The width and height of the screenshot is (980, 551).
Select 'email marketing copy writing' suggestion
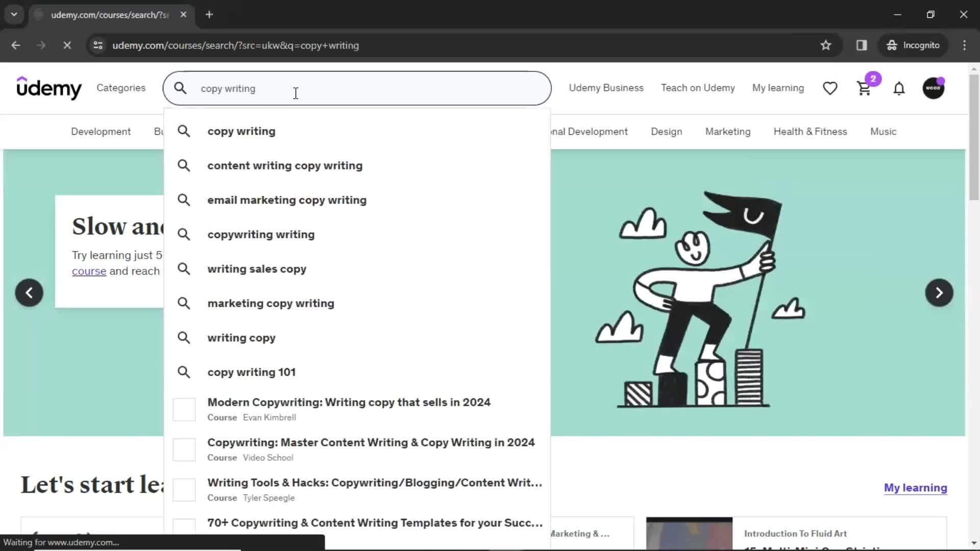tap(287, 200)
